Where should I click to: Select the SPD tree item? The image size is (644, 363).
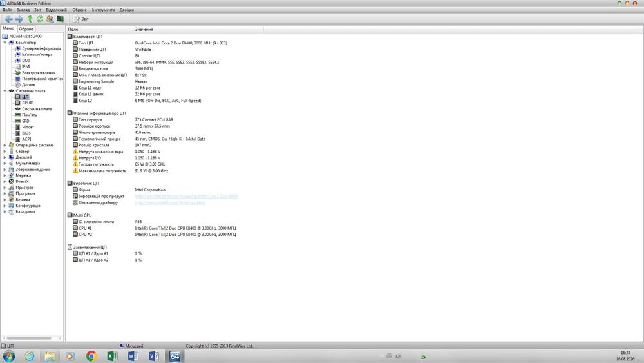coord(26,121)
